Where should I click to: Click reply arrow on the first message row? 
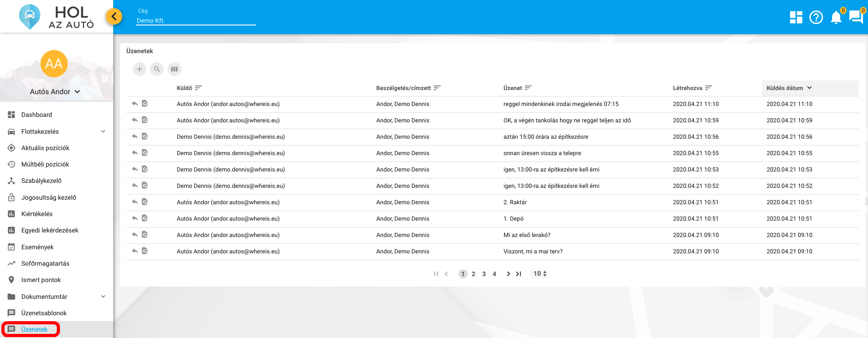tap(135, 104)
